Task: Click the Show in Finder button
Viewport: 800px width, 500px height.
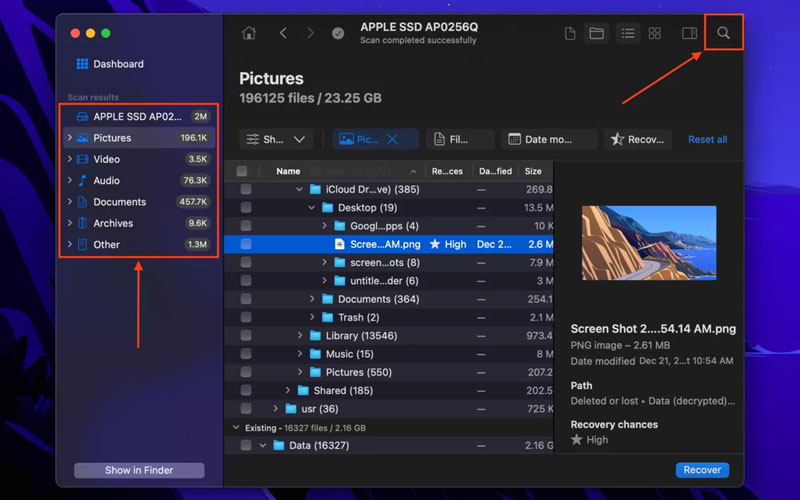Action: point(139,470)
